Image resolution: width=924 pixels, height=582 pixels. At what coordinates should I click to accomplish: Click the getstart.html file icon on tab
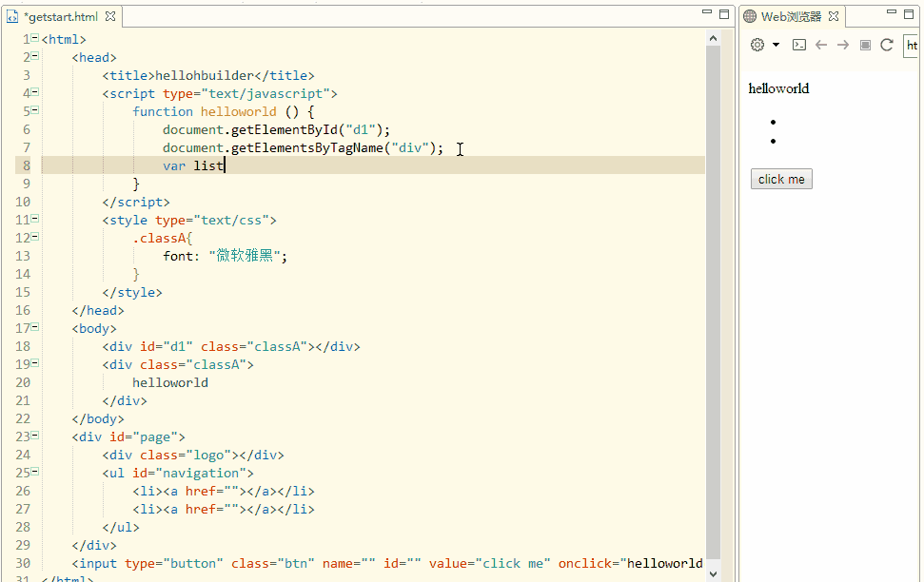(x=11, y=17)
